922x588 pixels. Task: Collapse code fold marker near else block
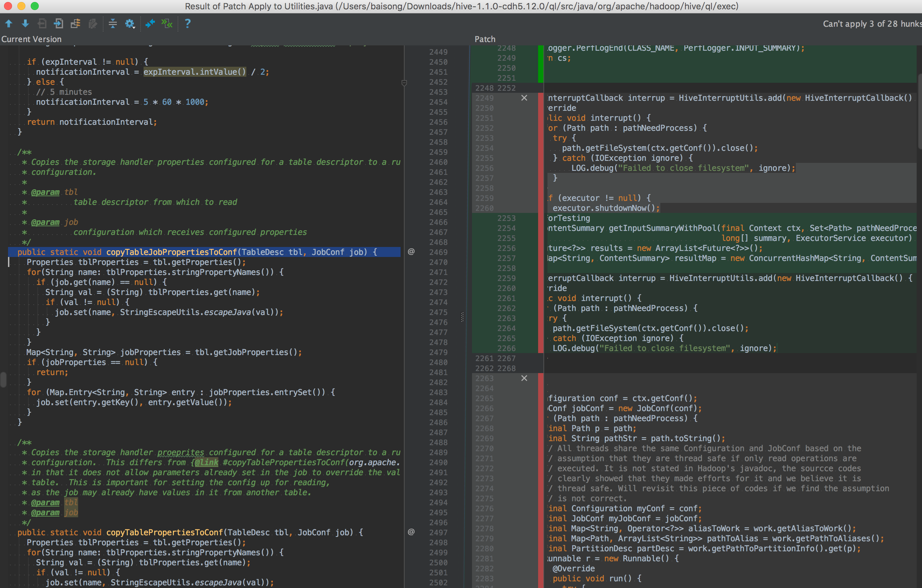click(404, 83)
